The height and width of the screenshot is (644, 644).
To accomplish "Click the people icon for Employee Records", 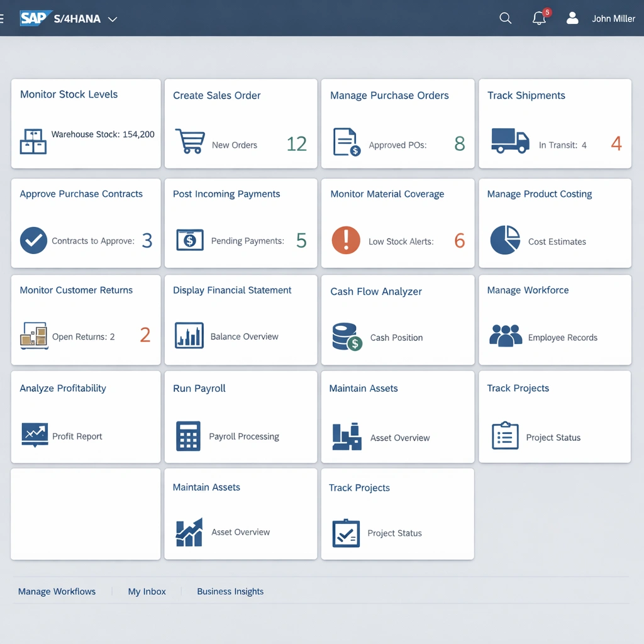I will 506,336.
